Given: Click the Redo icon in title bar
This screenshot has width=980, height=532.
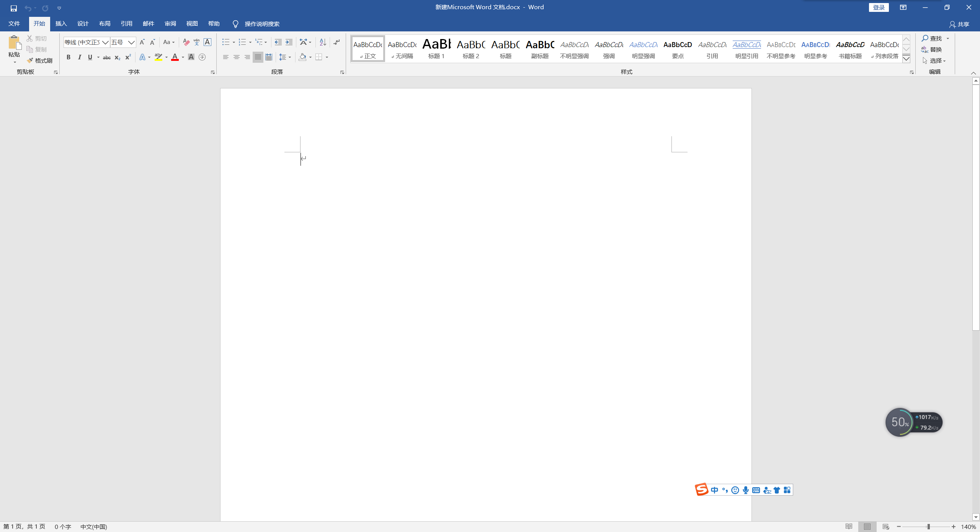Looking at the screenshot, I should [x=45, y=8].
